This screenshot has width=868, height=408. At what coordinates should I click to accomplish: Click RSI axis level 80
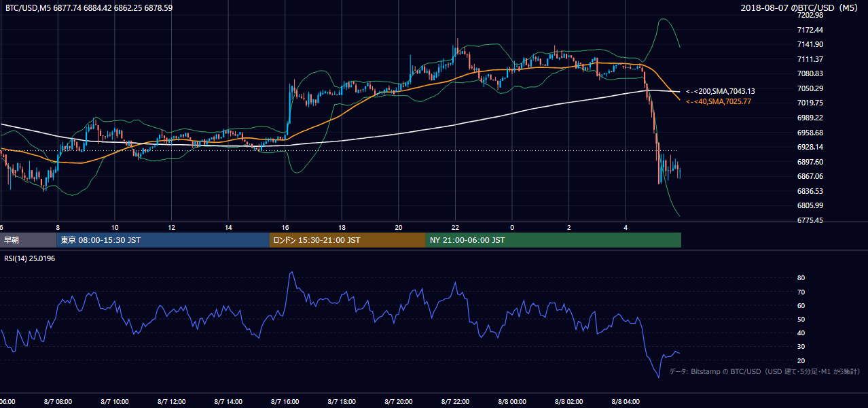pyautogui.click(x=801, y=278)
